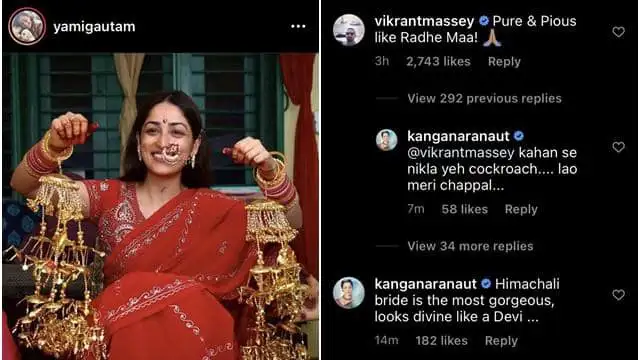The width and height of the screenshot is (640, 360).
Task: View the 182 likes list
Action: pos(442,341)
